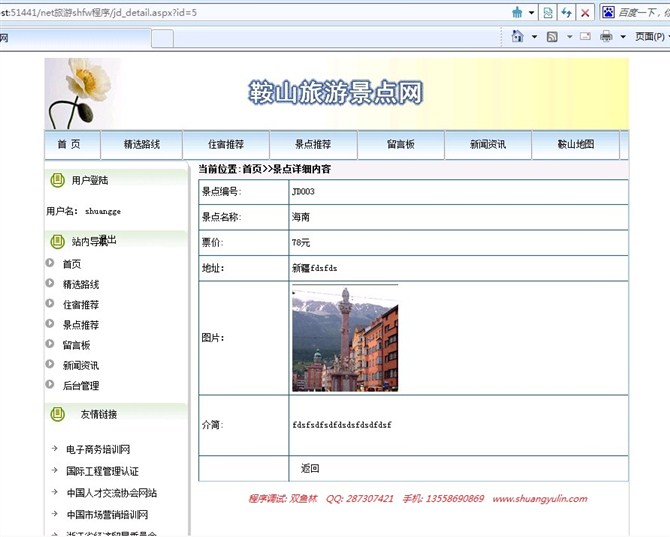Click the scenic spot photo thumbnail

tap(345, 340)
